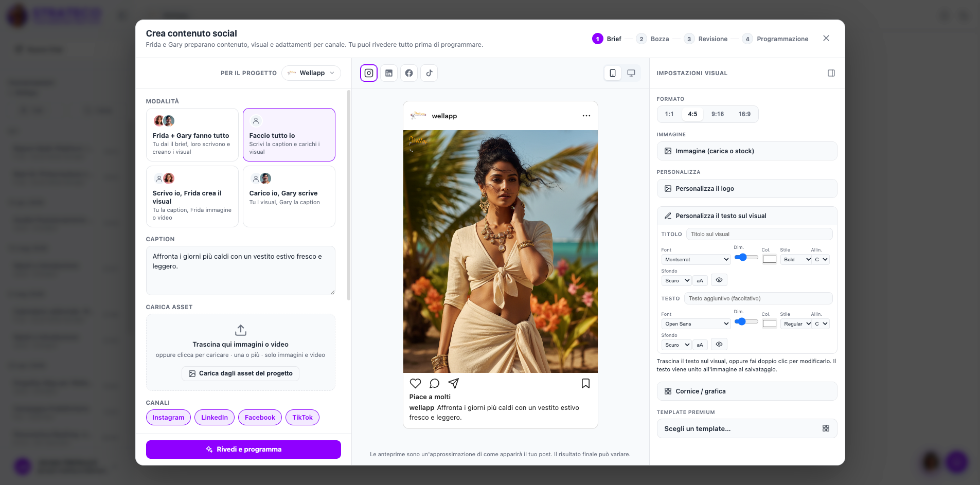This screenshot has width=980, height=485.
Task: Click 'Carica dagli asset del progetto'
Action: tap(240, 373)
